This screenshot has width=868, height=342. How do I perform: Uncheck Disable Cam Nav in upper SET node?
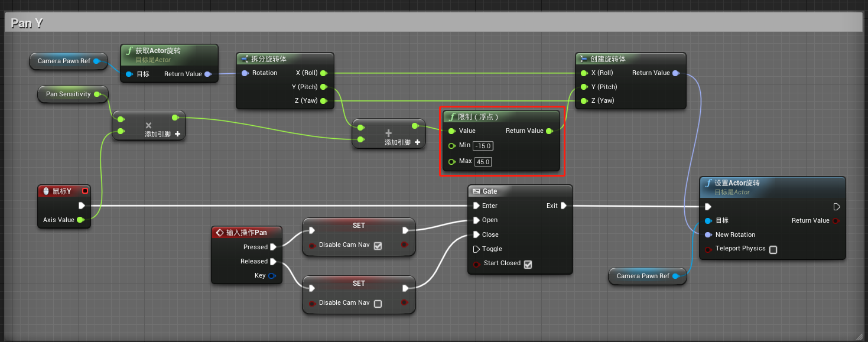[x=378, y=246]
